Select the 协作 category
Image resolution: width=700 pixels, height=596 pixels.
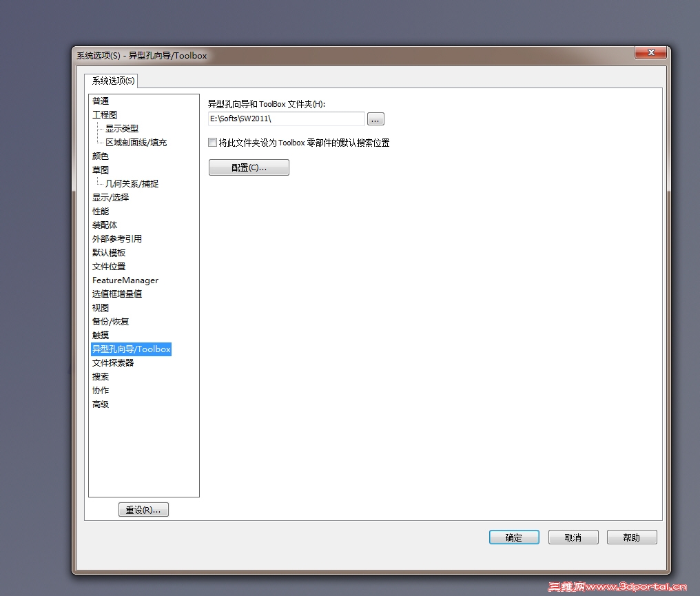(101, 390)
